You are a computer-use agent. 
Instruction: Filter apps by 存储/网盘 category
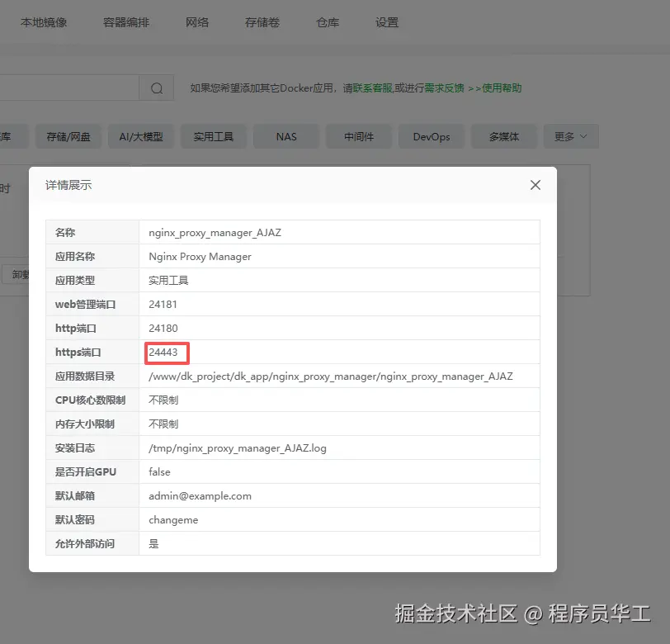[68, 136]
